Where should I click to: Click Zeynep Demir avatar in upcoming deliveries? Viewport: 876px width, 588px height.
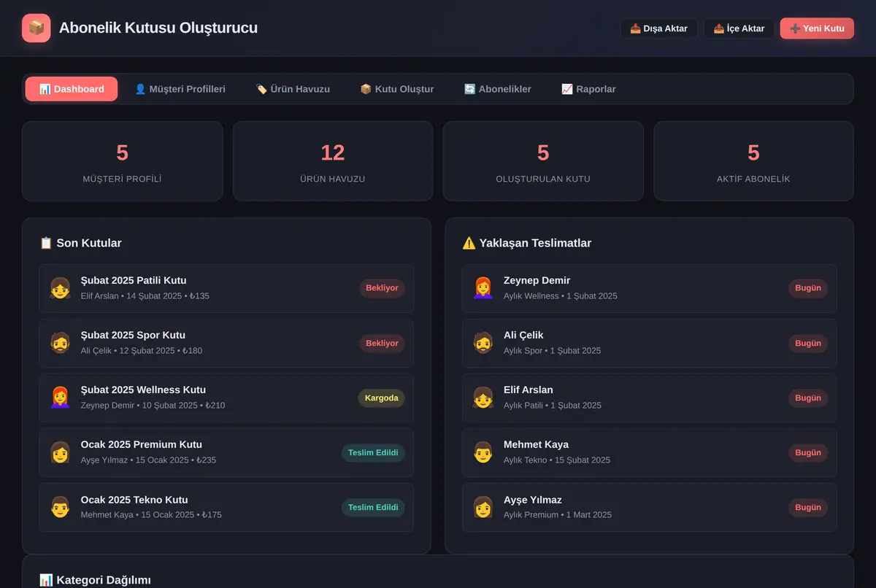[483, 288]
